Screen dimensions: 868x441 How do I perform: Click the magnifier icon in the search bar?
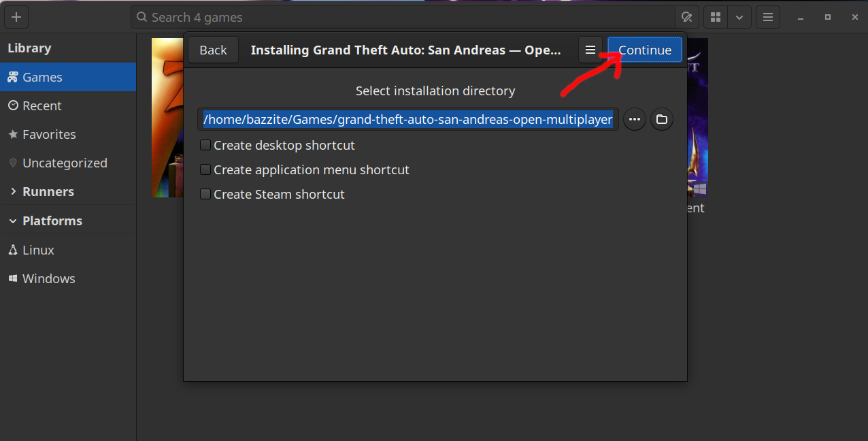coord(141,17)
